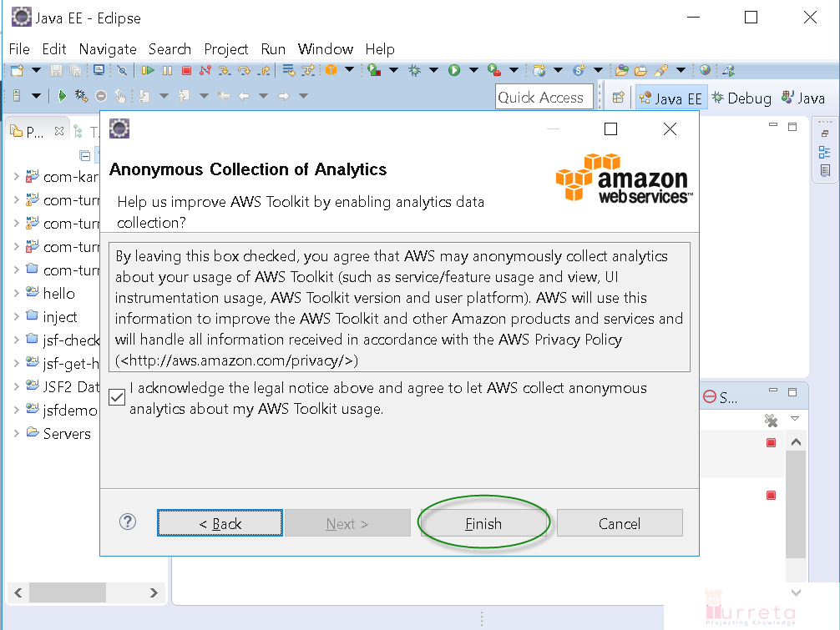840x630 pixels.
Task: Click the Suspend (pause) icon
Action: click(x=167, y=70)
